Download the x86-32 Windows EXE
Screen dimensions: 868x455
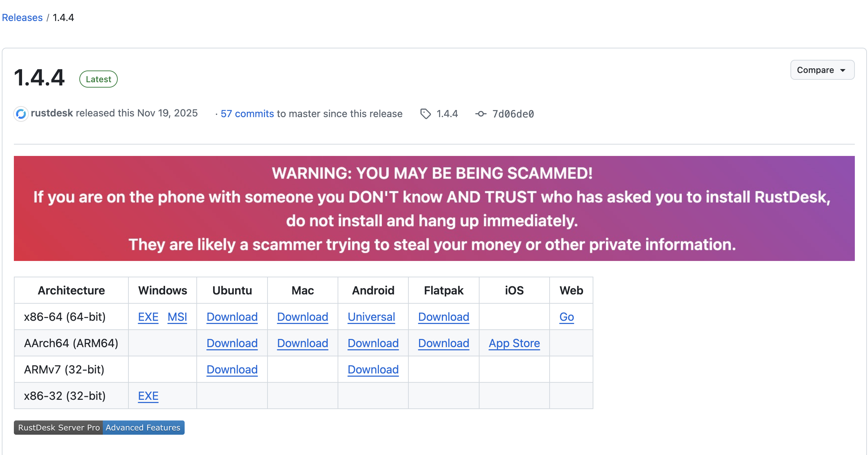148,396
